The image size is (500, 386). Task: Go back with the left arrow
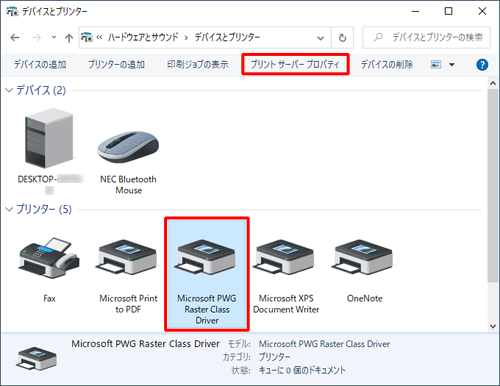point(15,38)
